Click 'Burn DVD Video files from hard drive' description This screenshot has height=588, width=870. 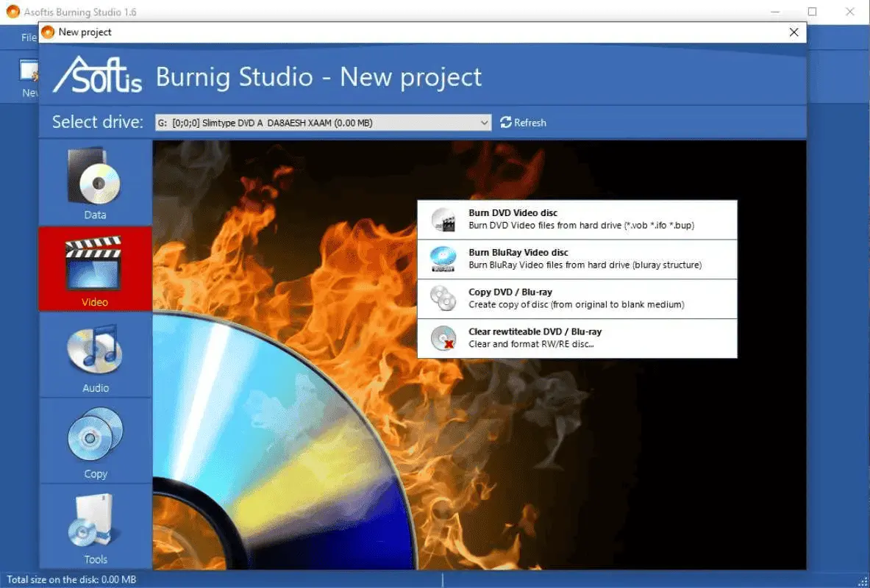tap(581, 225)
